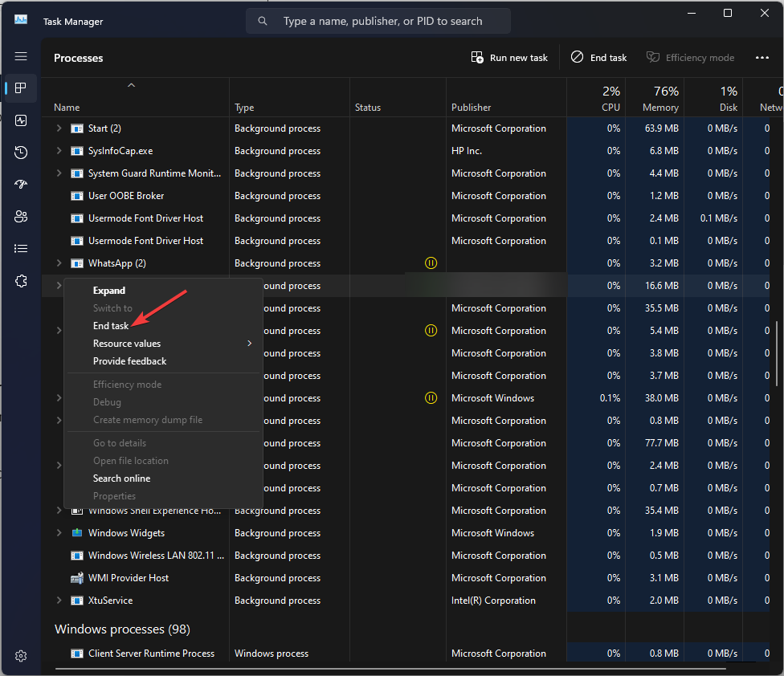
Task: Choose Search online from context menu
Action: click(121, 478)
